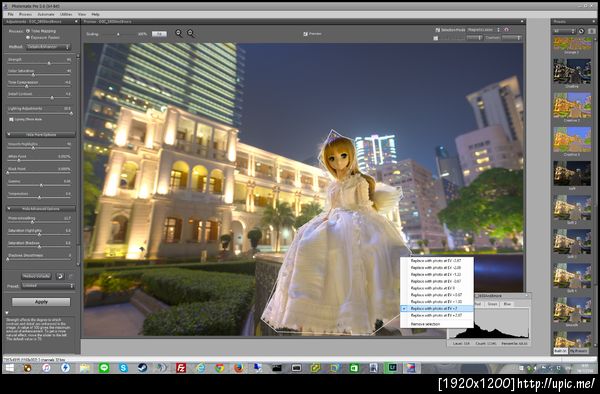
Task: Click the round icon beside the Presets filter dropdown
Action: (x=581, y=31)
